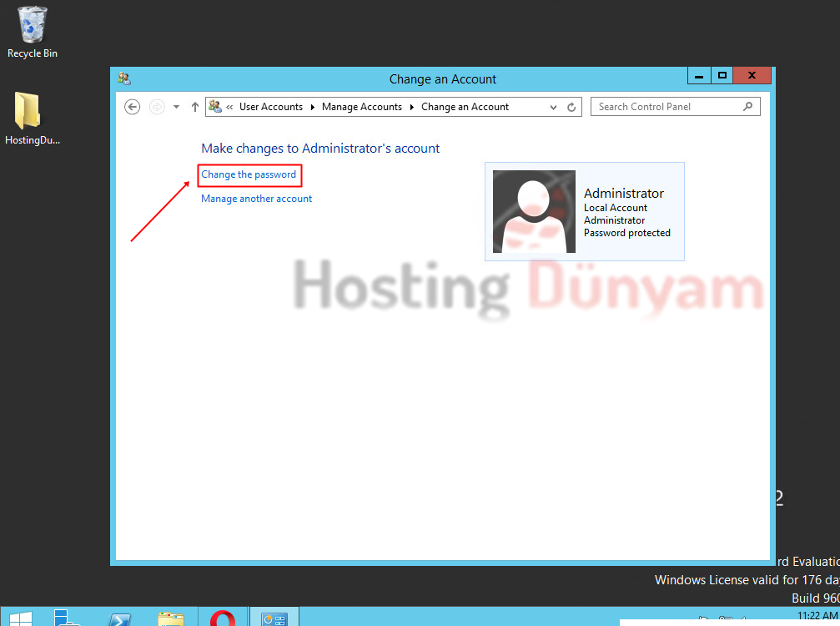Click the 'Password protected' status text
Image resolution: width=840 pixels, height=626 pixels.
[626, 233]
